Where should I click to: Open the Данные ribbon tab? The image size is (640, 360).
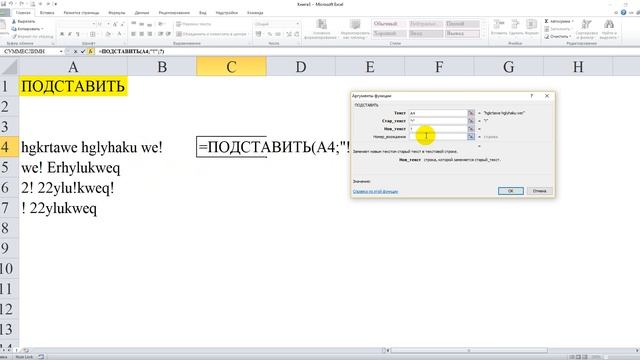pos(142,13)
